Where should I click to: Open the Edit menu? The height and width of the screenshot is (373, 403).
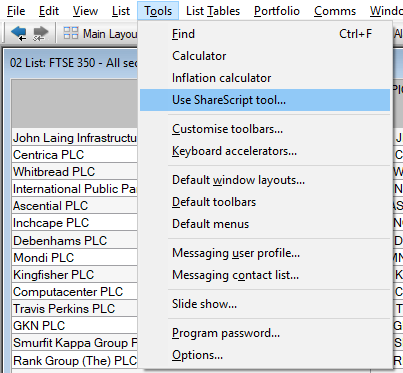click(49, 11)
